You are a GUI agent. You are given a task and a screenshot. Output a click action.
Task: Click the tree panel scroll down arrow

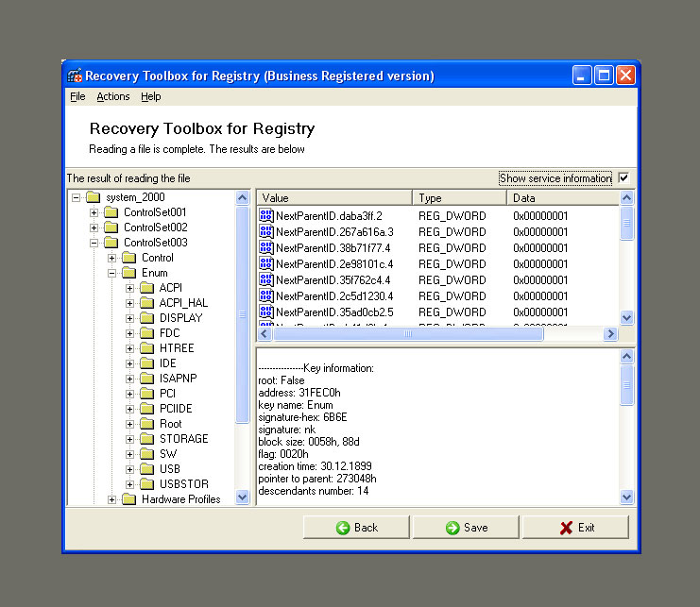(x=243, y=497)
